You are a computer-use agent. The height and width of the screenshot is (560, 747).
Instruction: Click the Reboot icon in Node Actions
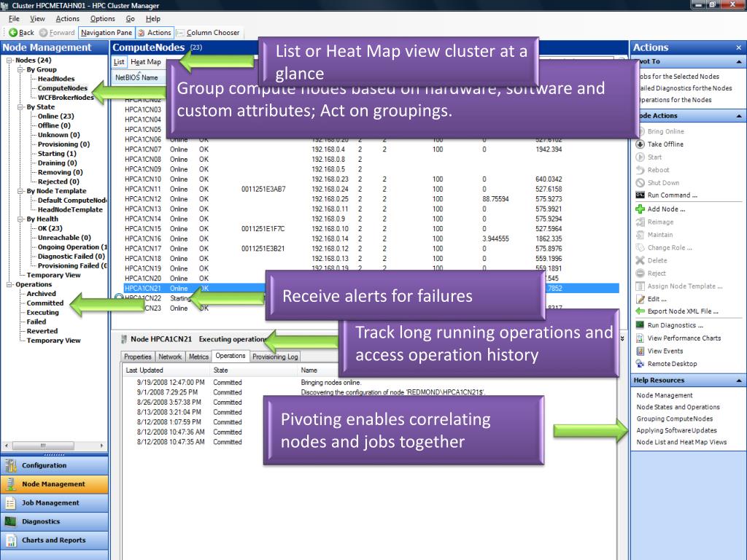click(x=640, y=169)
